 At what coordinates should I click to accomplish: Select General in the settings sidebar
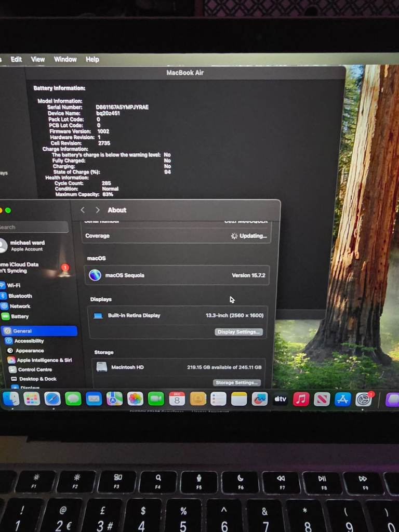39,331
